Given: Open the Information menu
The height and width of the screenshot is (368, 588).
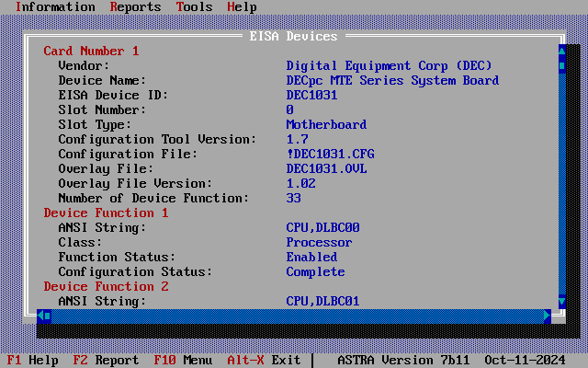Looking at the screenshot, I should coord(55,7).
